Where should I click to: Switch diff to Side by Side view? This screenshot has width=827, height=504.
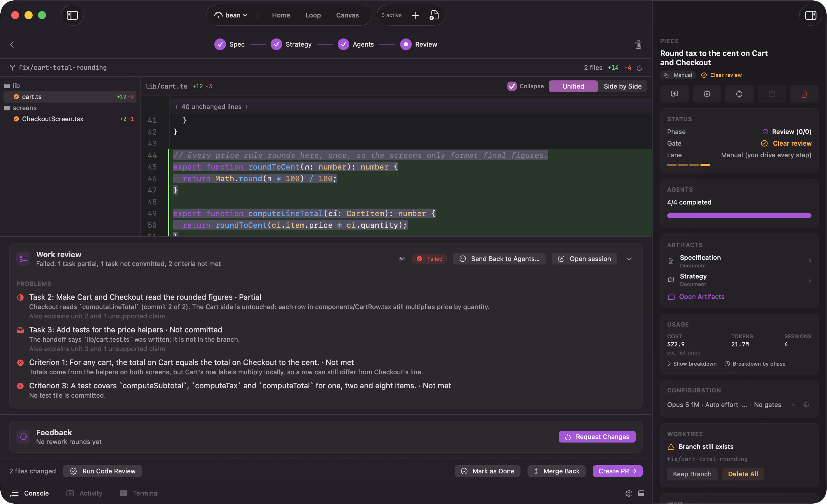coord(622,86)
